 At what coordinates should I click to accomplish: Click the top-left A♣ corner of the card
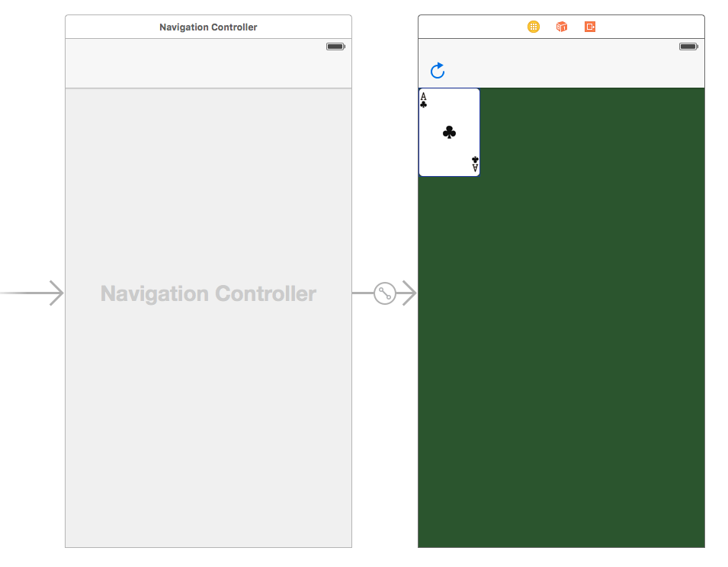[423, 99]
